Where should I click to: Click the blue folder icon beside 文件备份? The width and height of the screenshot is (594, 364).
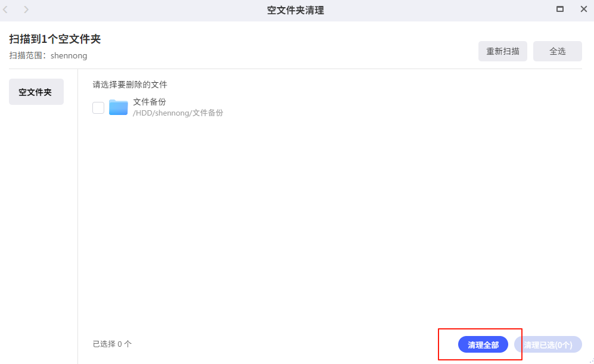pyautogui.click(x=118, y=107)
